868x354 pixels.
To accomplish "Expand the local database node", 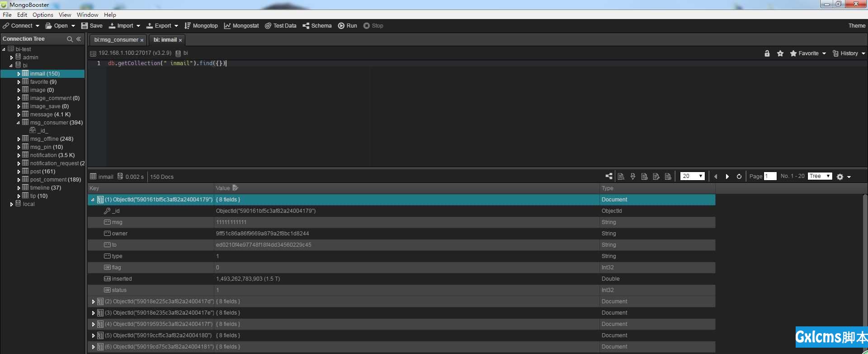I will click(12, 204).
